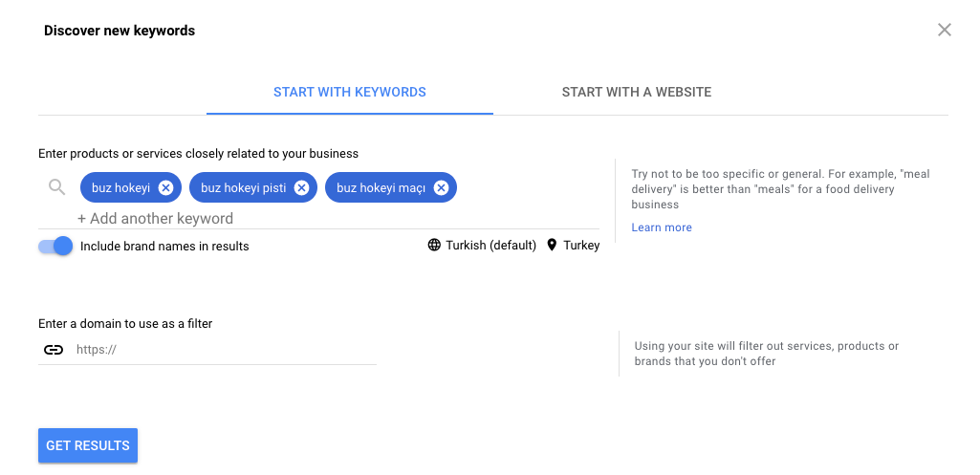Click the Get Results button
Viewport: 980px width, 475px height.
(88, 445)
